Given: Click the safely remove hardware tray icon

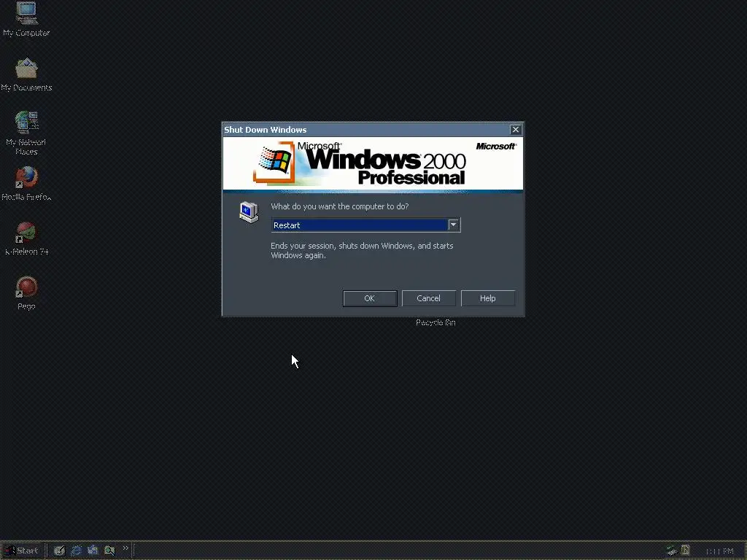Looking at the screenshot, I should point(672,551).
